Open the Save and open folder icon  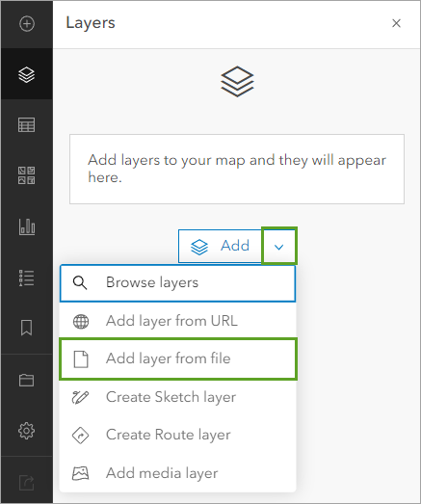[x=27, y=381]
